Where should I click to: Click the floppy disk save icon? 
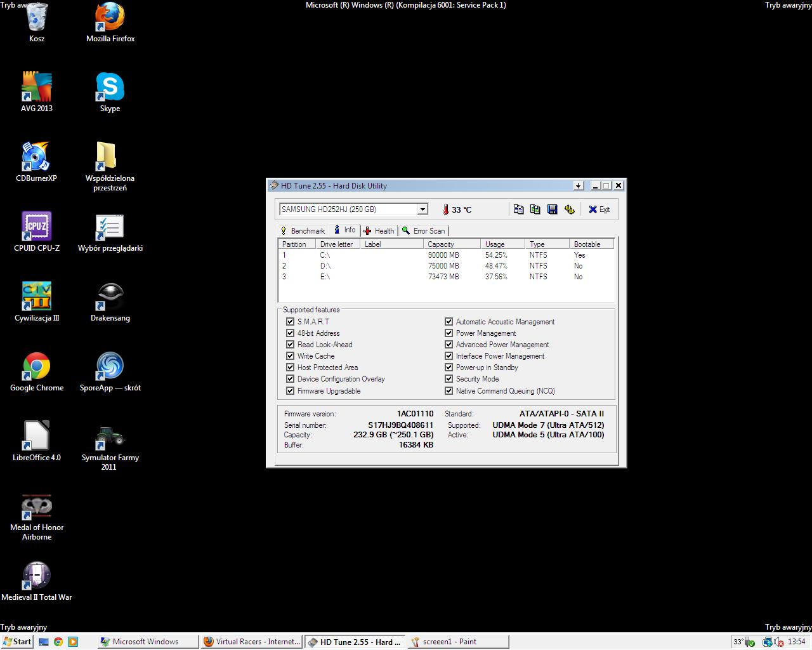click(x=553, y=209)
